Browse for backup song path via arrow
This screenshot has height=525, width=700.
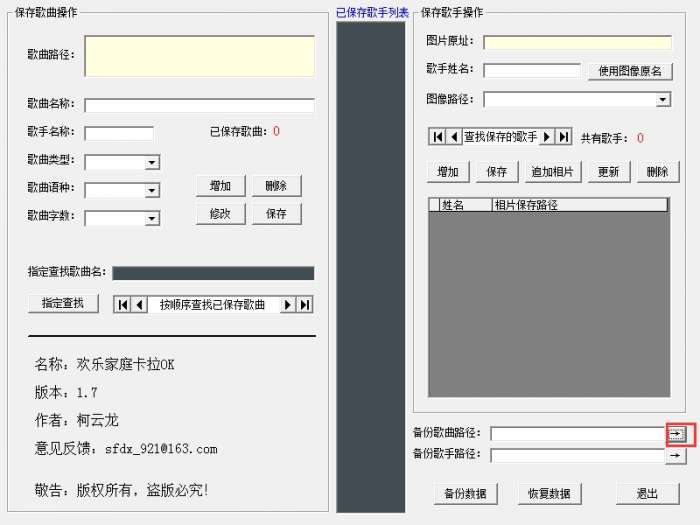tap(676, 433)
